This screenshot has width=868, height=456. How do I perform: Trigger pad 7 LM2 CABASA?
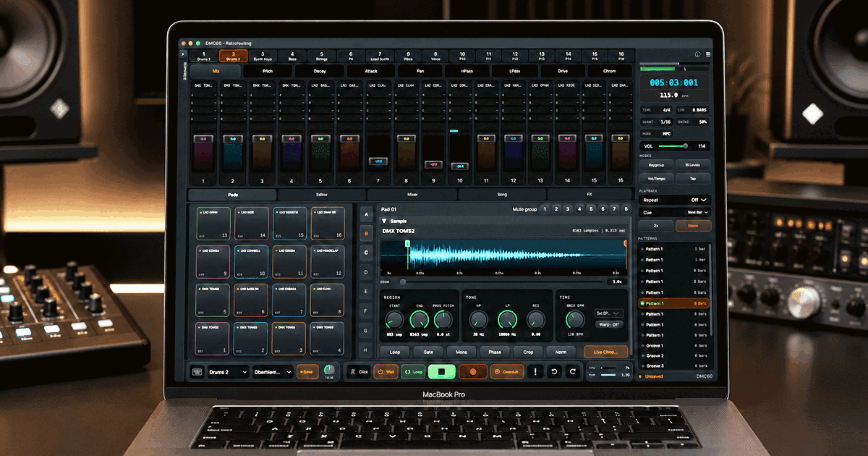[x=289, y=300]
